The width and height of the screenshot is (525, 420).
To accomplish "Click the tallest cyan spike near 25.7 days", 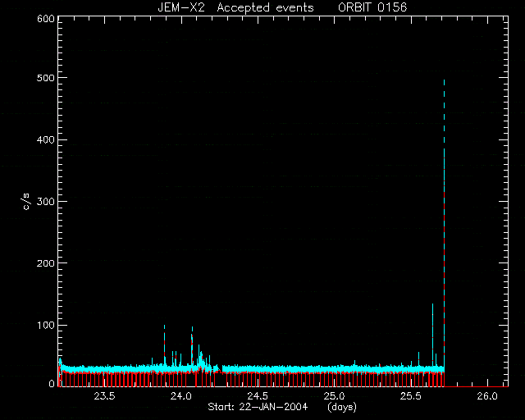I will pos(444,223).
